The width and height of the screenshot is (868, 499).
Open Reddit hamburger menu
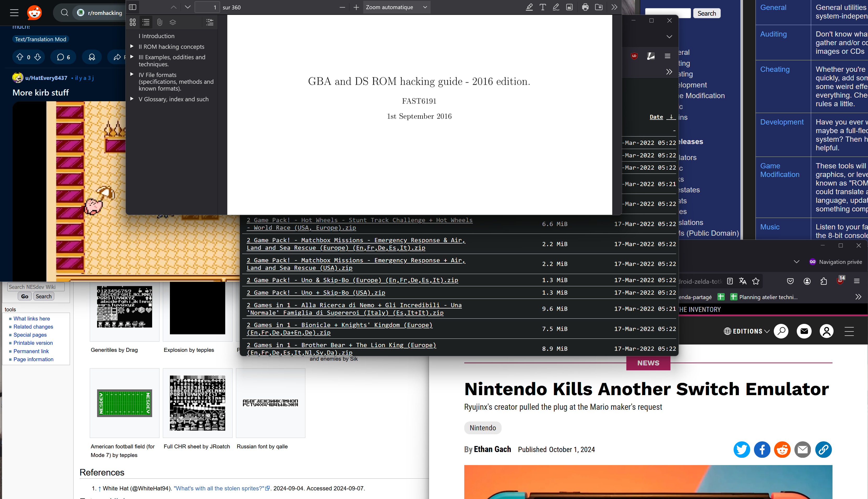(x=14, y=13)
